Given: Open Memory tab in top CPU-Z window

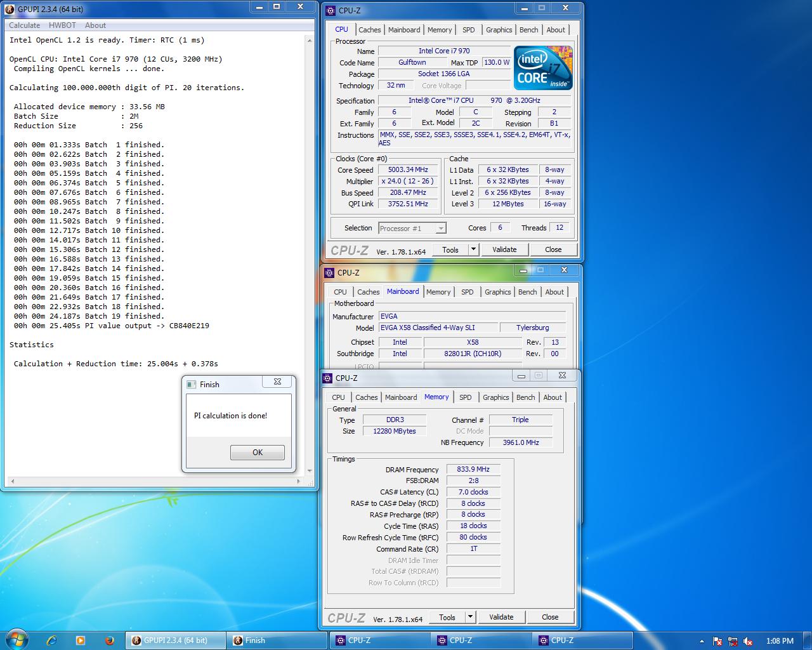Looking at the screenshot, I should coord(440,30).
